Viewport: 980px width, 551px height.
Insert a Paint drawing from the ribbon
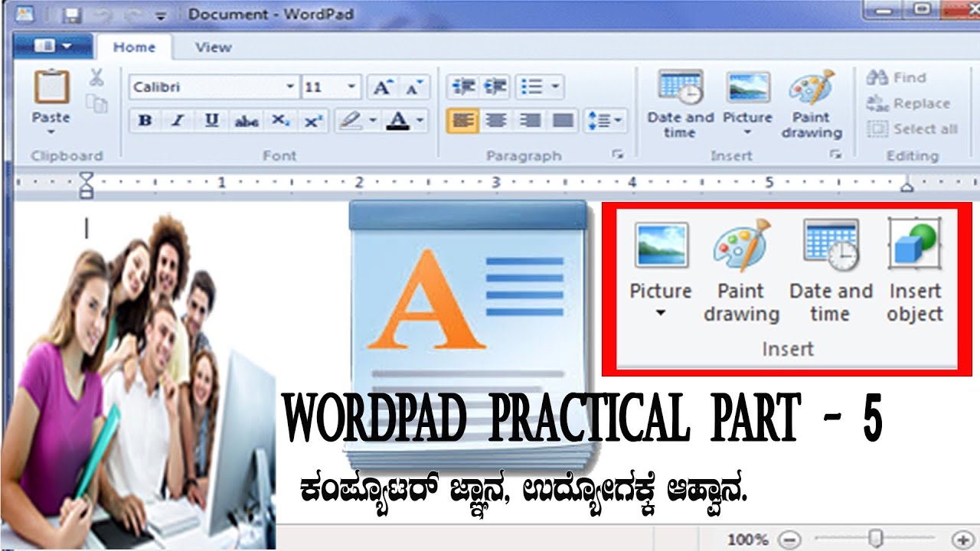[812, 89]
